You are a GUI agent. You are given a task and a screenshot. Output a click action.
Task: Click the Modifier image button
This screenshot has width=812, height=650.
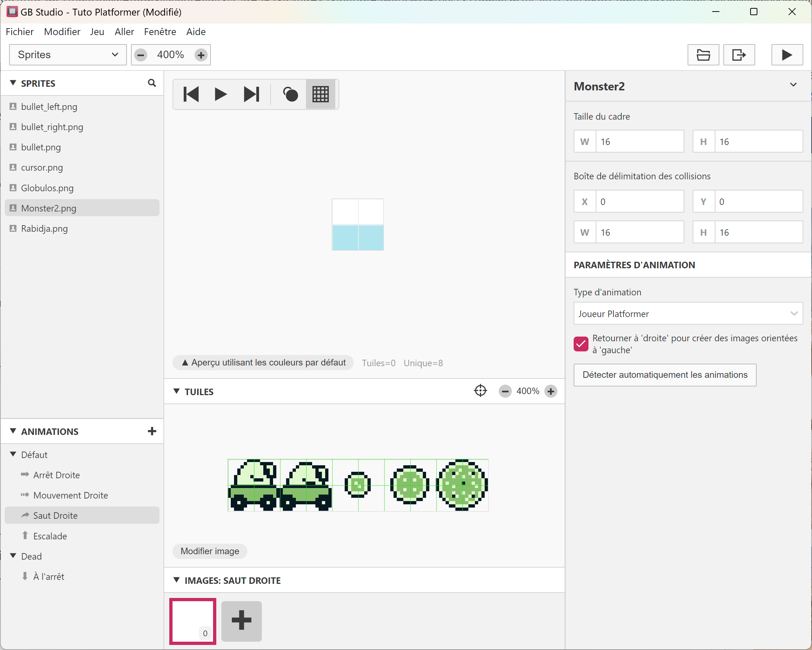click(x=210, y=551)
